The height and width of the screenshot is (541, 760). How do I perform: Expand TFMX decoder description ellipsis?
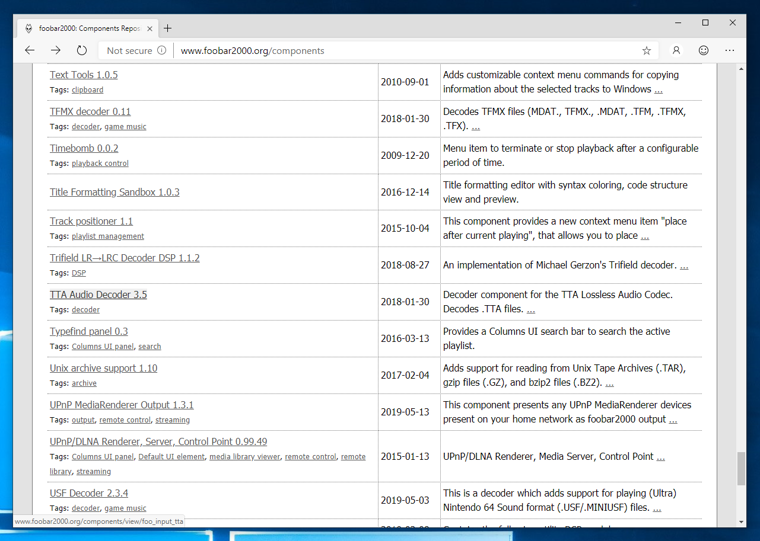pos(475,127)
